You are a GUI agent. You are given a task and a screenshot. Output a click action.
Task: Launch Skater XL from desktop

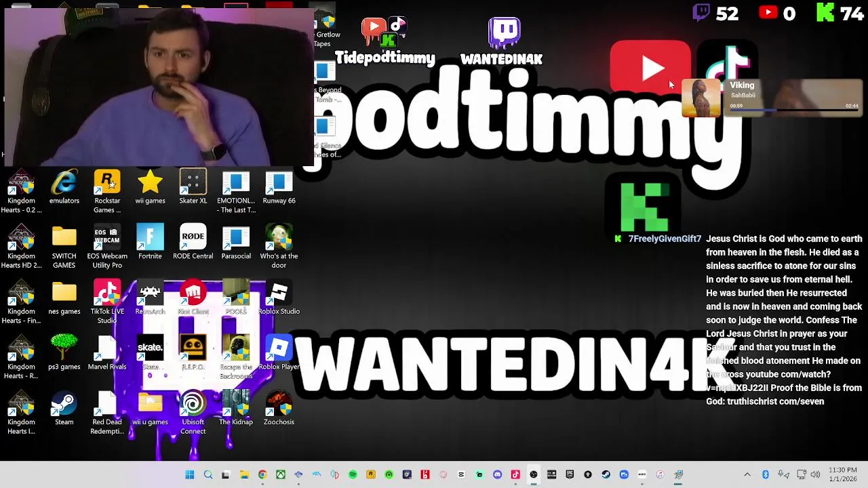point(193,187)
